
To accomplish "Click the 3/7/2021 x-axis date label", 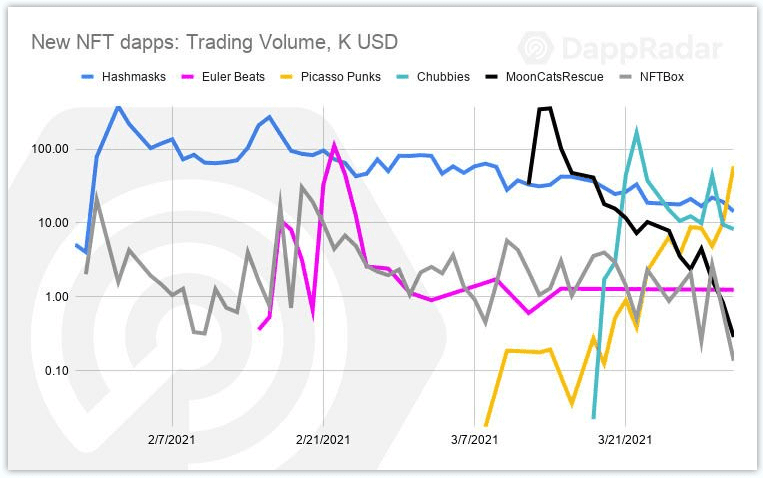I will (474, 440).
